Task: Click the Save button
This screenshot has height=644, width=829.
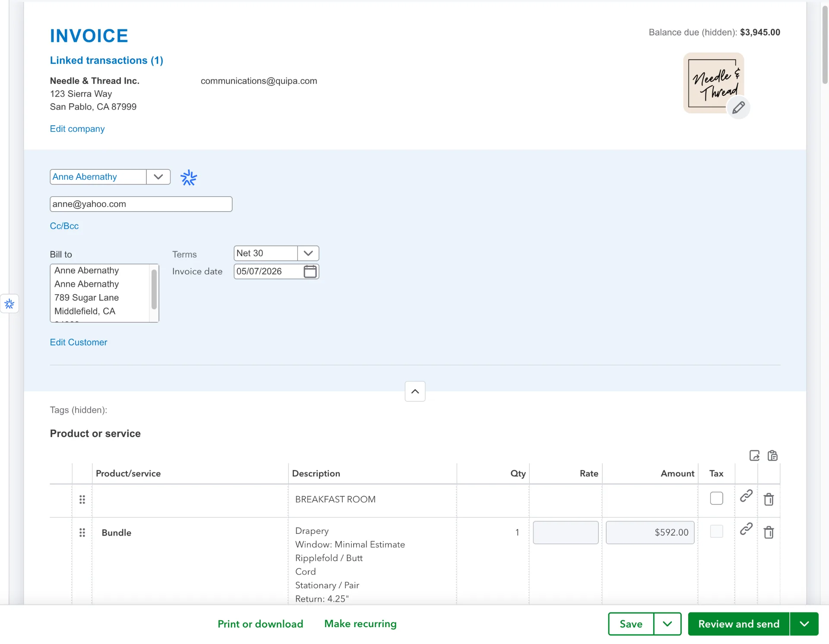Action: pyautogui.click(x=631, y=624)
